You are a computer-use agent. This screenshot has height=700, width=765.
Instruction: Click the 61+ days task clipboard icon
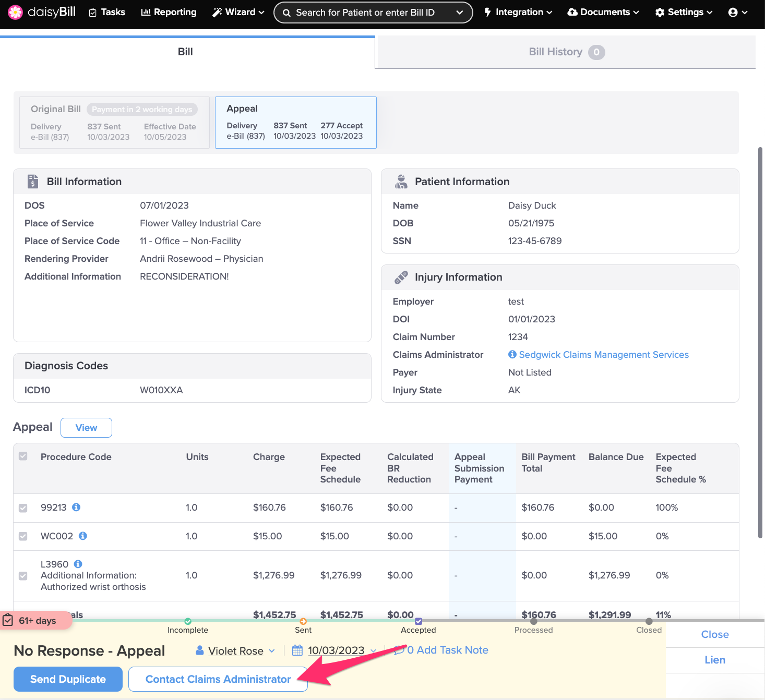pos(8,620)
